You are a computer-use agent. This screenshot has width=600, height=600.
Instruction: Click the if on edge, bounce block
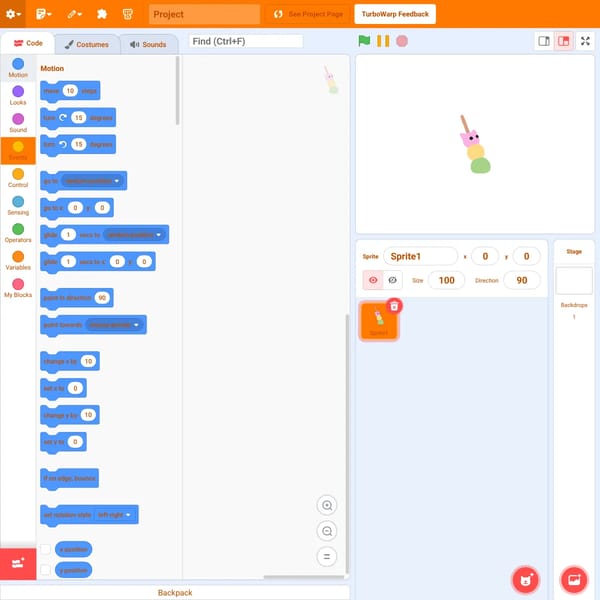click(x=69, y=479)
